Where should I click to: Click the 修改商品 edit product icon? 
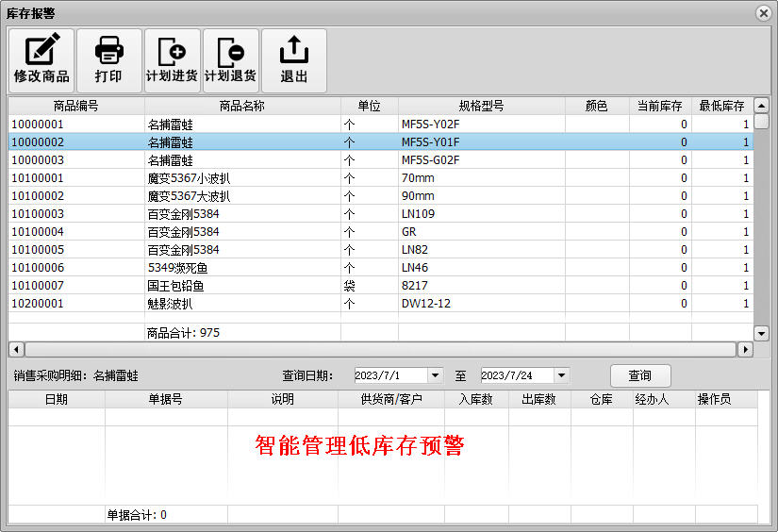point(41,60)
